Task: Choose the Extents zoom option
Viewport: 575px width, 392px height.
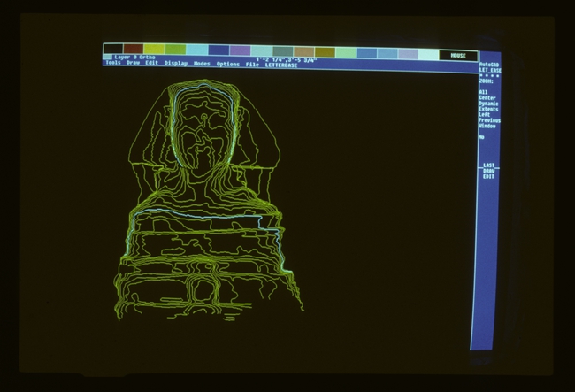Action: pyautogui.click(x=489, y=109)
